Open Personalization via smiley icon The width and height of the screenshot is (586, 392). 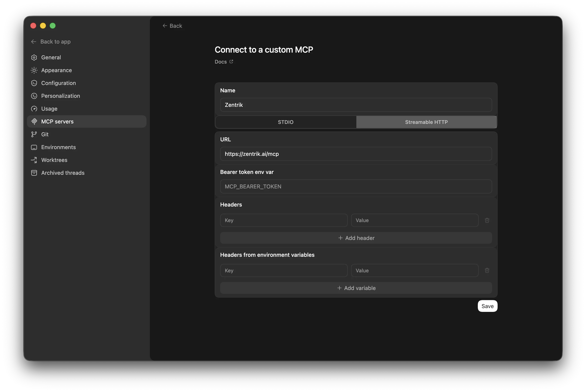[x=34, y=96]
